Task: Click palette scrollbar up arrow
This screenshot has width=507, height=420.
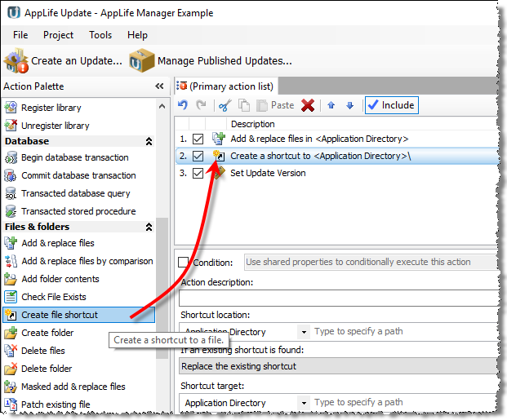Action: coord(162,106)
